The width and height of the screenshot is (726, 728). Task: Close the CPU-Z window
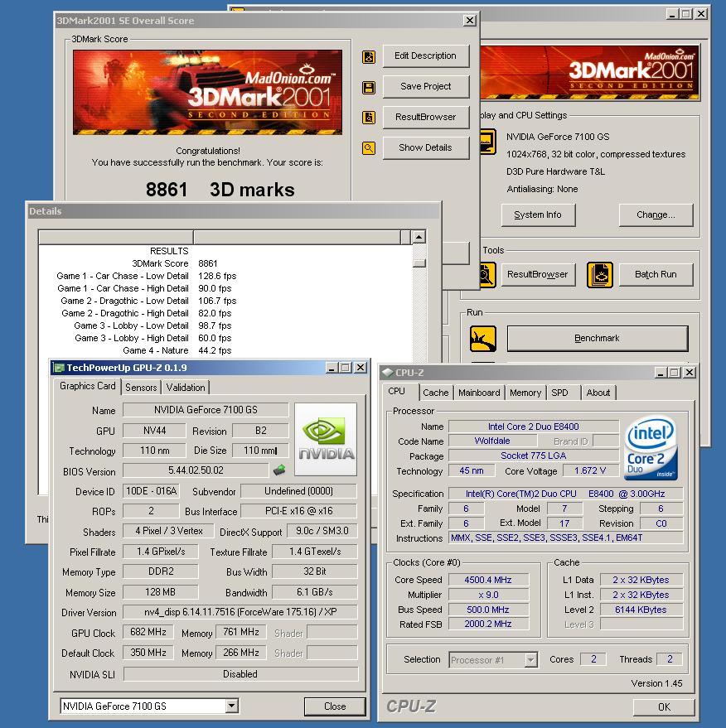pyautogui.click(x=690, y=373)
